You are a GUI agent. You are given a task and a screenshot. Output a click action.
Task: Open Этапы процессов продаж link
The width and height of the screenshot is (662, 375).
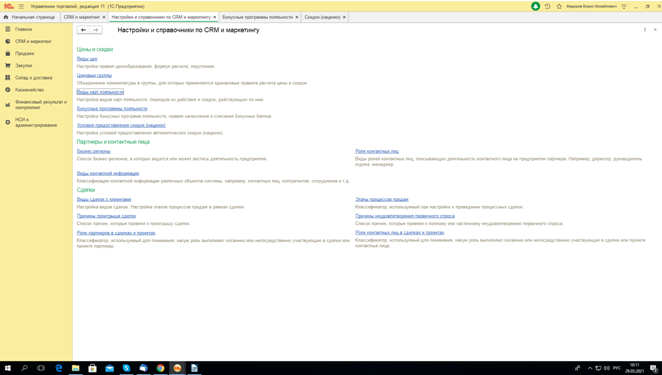click(x=382, y=199)
